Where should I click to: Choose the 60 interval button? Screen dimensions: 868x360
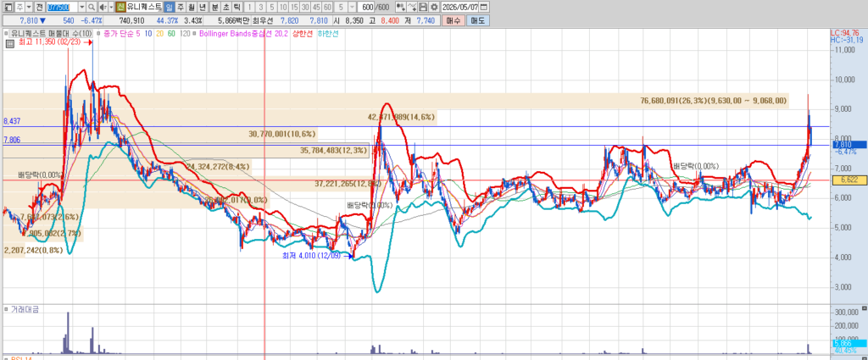click(x=327, y=7)
